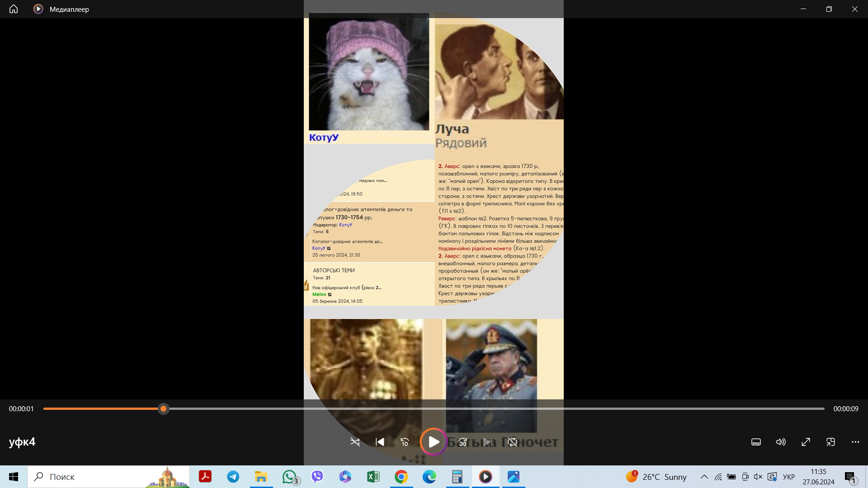
Task: Open the clock showing 11:35
Action: click(x=819, y=477)
